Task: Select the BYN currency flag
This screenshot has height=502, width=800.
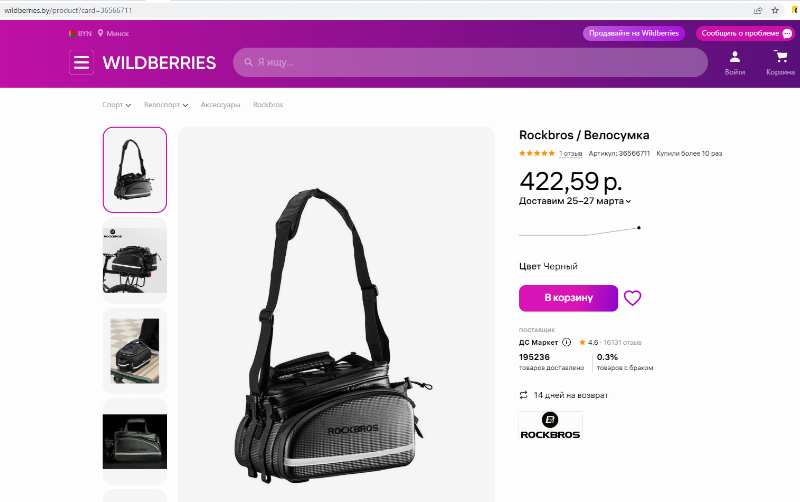Action: tap(72, 33)
